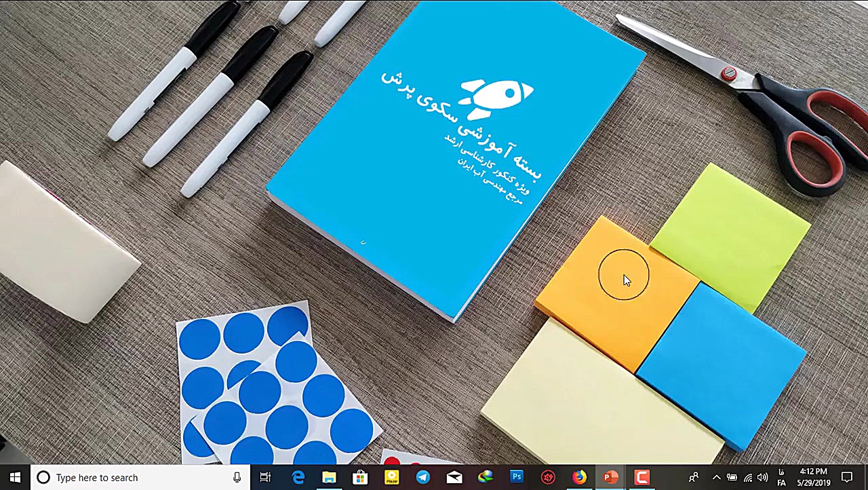The image size is (868, 490).
Task: Open the Mail app
Action: pos(454,477)
